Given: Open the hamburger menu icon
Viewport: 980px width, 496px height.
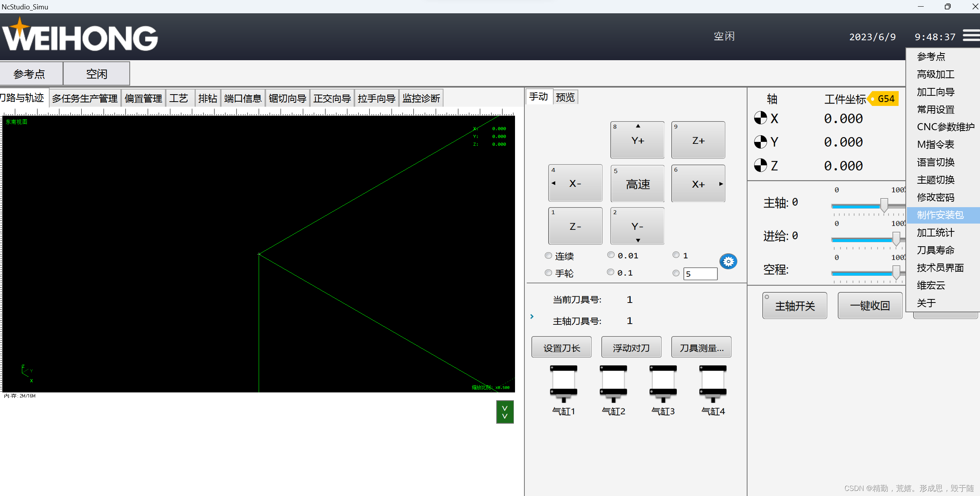Looking at the screenshot, I should pos(971,36).
